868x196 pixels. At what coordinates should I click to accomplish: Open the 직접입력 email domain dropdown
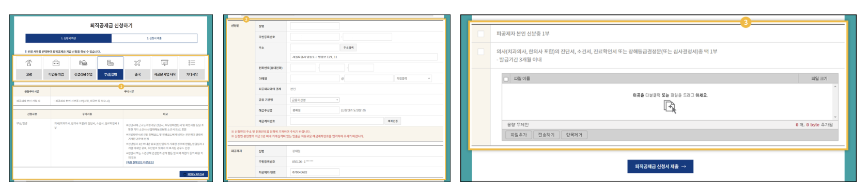coord(413,78)
